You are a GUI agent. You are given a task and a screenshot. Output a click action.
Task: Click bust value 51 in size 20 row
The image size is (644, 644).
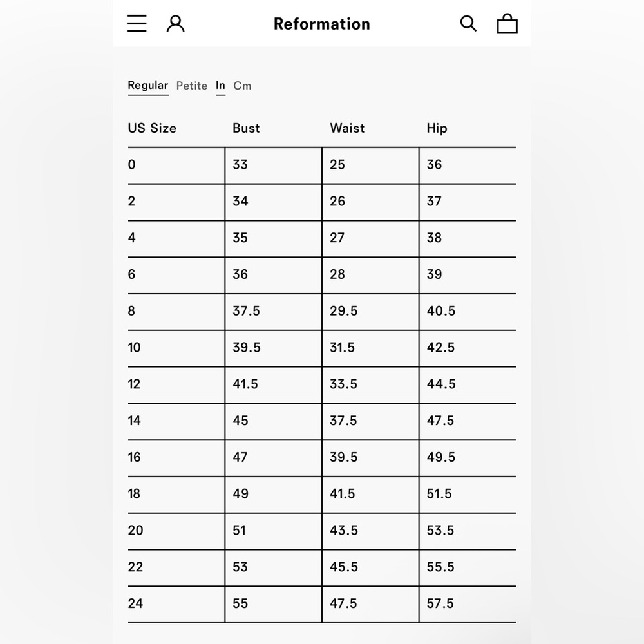pyautogui.click(x=240, y=531)
